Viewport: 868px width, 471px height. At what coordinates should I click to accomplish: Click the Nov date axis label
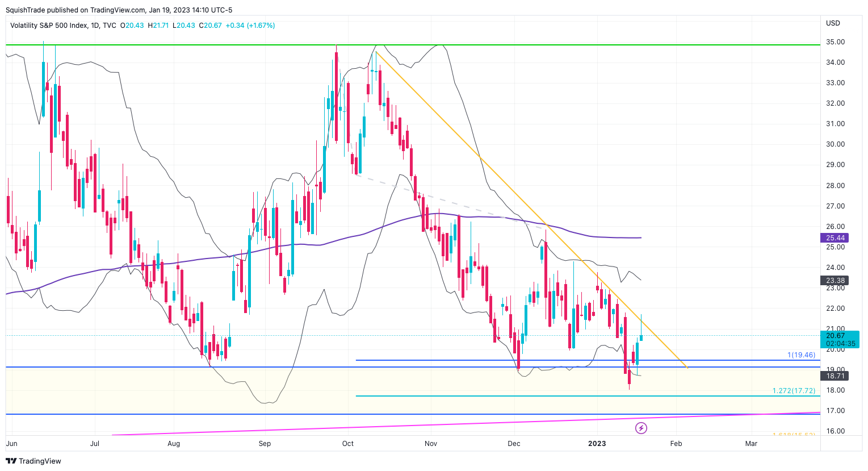[431, 444]
